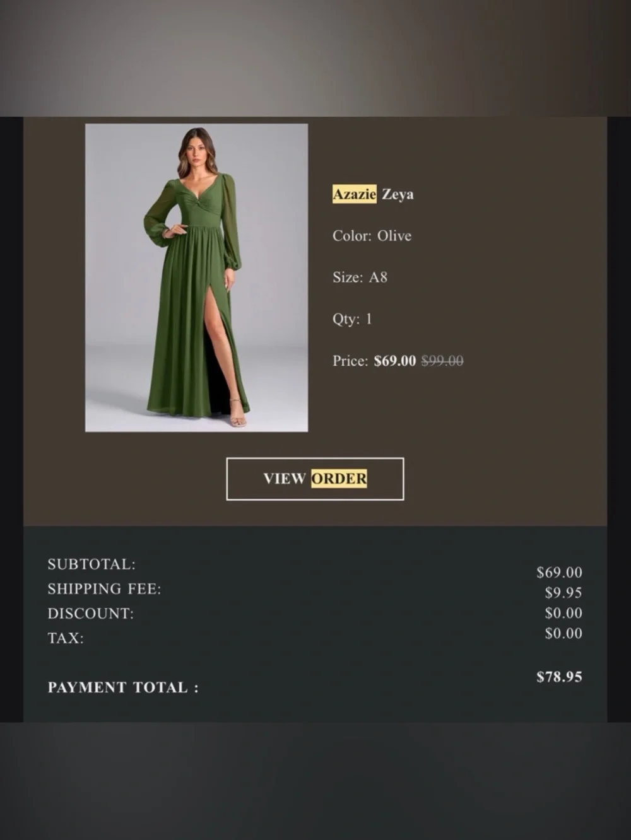
Task: Open the highlighted Azazie brand link
Action: [x=355, y=194]
